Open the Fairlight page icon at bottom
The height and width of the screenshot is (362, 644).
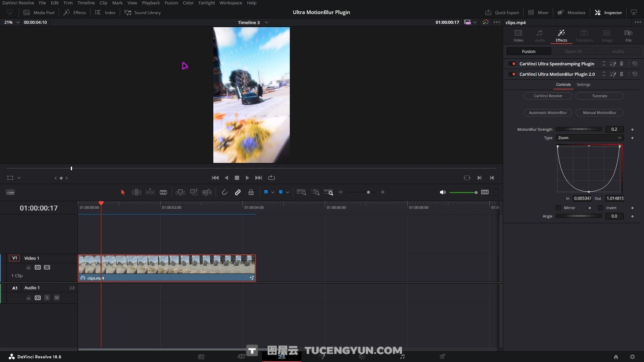[402, 357]
